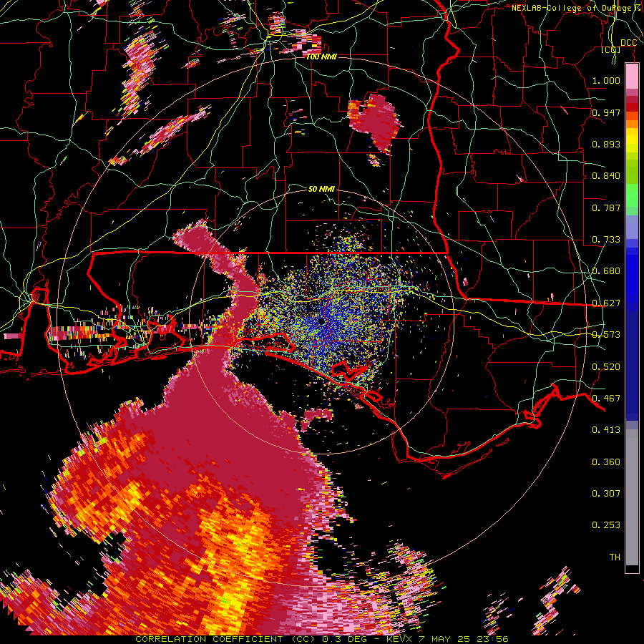Select the 0.680 legend value
Screen dimensions: 644x644
pyautogui.click(x=606, y=271)
